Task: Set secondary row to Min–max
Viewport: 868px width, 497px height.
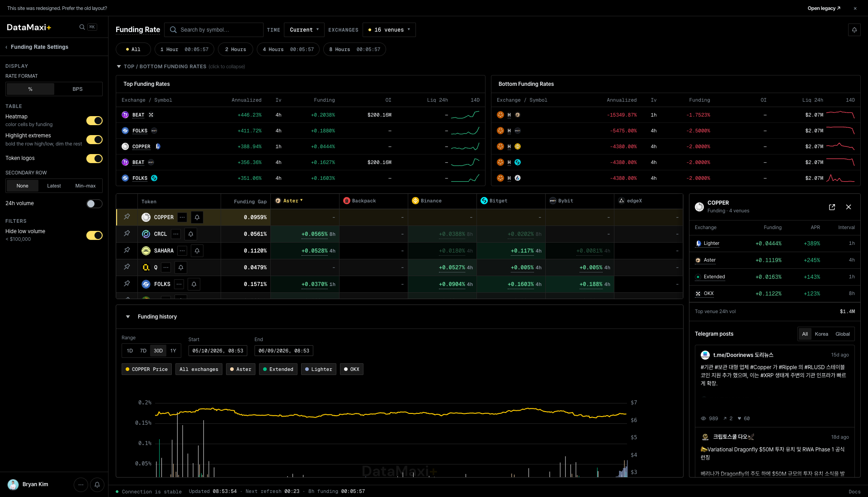Action: (x=85, y=186)
